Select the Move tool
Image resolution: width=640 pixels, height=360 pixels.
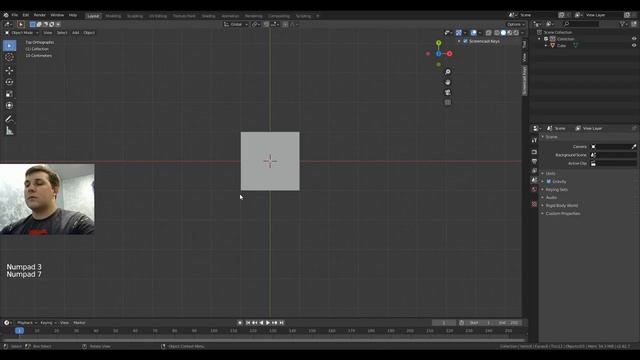pyautogui.click(x=9, y=71)
